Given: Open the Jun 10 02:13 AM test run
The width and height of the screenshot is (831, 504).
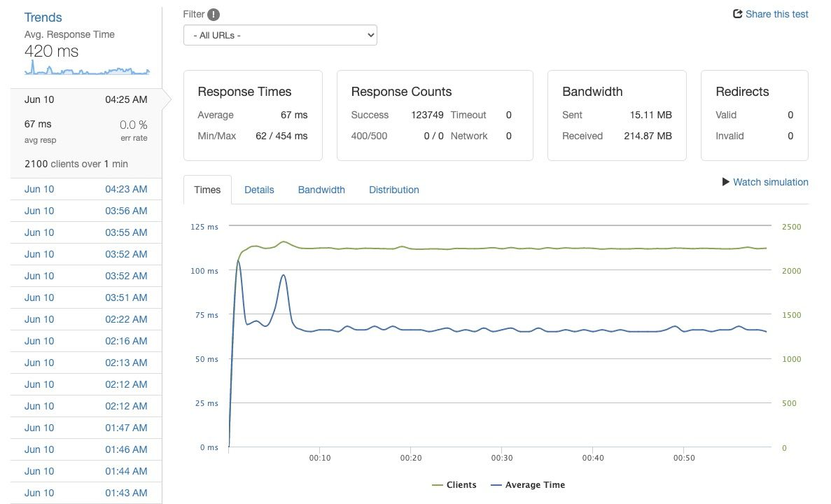Looking at the screenshot, I should coord(86,363).
